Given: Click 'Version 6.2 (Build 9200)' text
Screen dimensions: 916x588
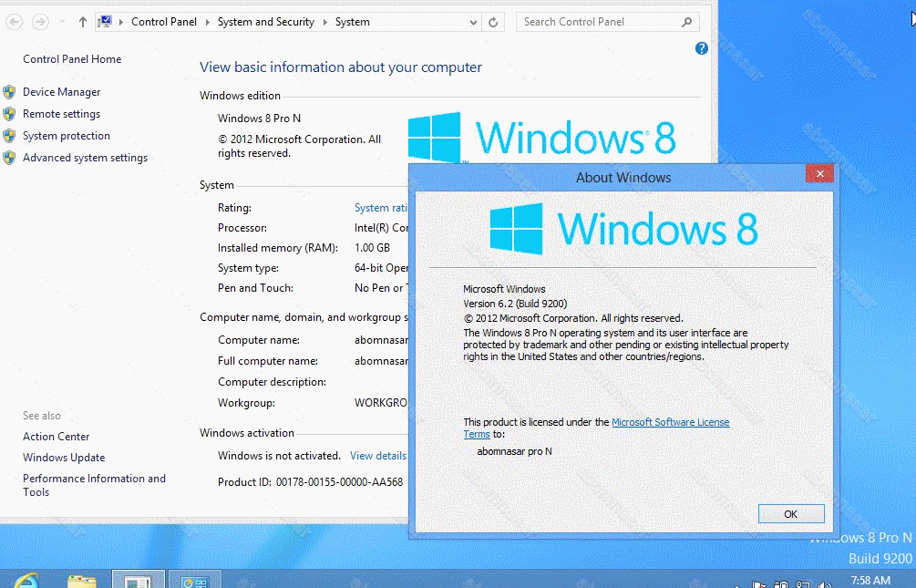Looking at the screenshot, I should pos(515,304).
